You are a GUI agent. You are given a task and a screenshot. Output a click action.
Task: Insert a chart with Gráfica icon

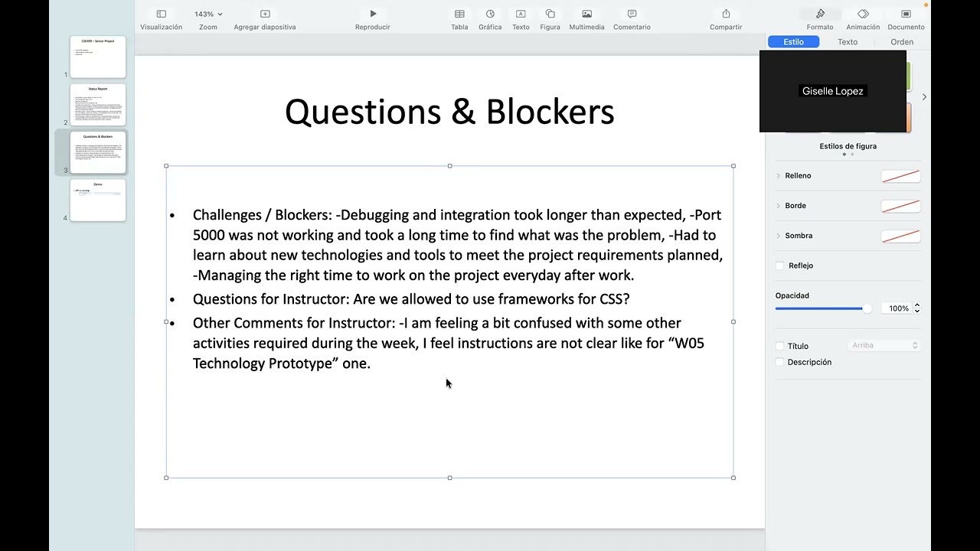[490, 14]
